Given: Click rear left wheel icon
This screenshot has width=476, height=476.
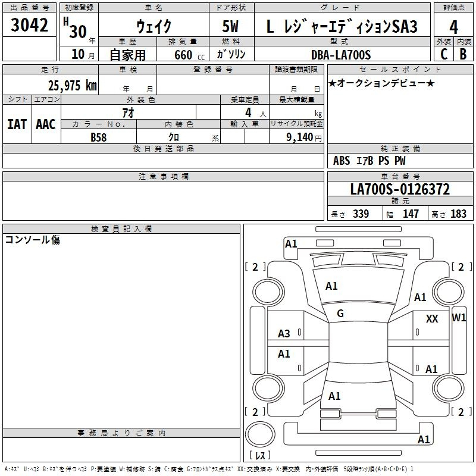Looking at the screenshot, I should click(x=268, y=388).
